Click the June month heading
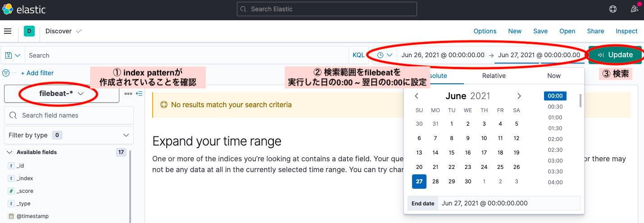Viewport: 644px width, 223px height. click(x=456, y=96)
